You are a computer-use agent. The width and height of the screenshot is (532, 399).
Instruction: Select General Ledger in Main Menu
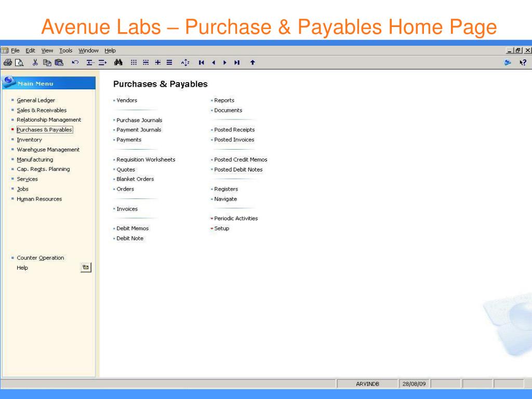[x=36, y=100]
